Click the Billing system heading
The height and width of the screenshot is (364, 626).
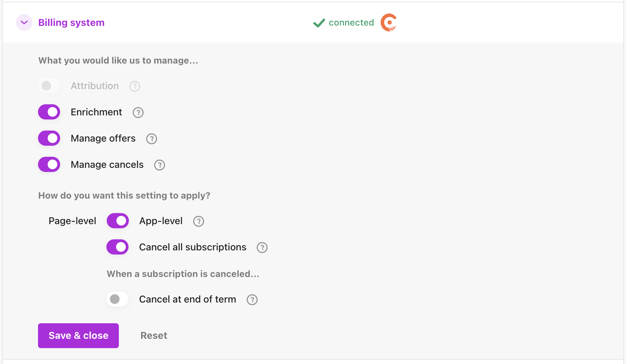pos(71,22)
